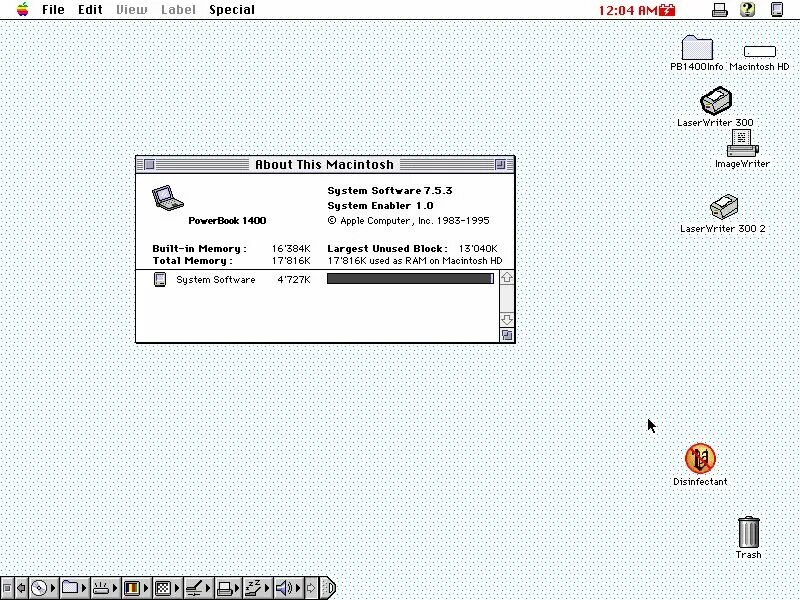Screen dimensions: 800x600
Task: Click the Largest Unused Block value 13'040K
Action: [478, 248]
